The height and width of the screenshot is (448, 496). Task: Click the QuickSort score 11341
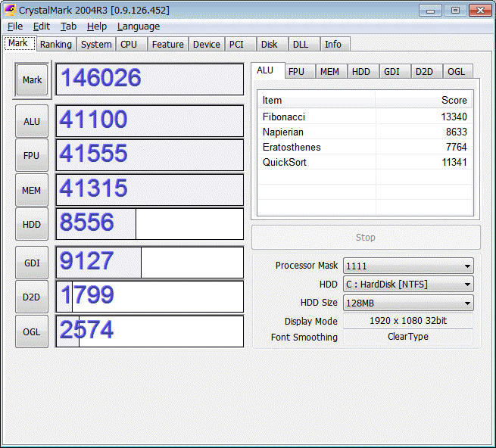click(454, 162)
